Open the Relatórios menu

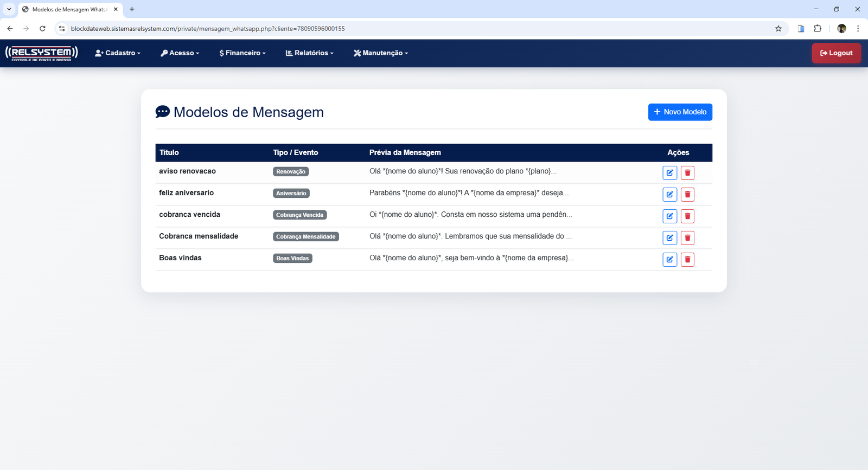(x=310, y=53)
